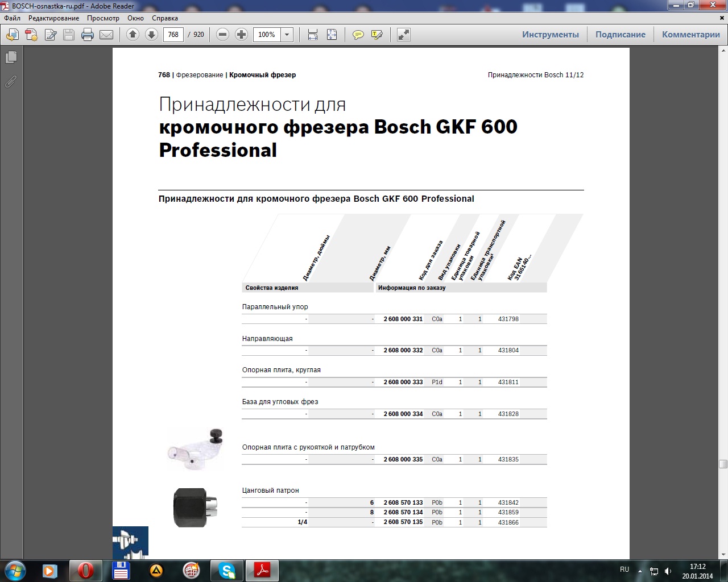Open the Просмотр menu

click(103, 18)
